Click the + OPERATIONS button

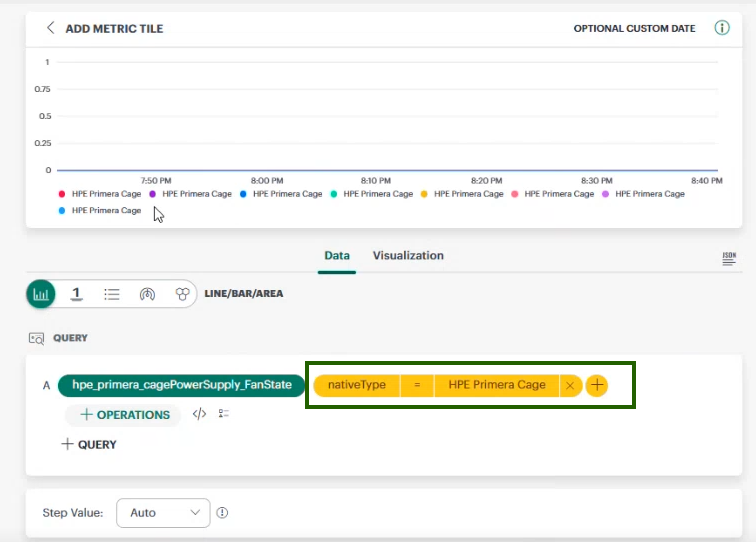[124, 415]
